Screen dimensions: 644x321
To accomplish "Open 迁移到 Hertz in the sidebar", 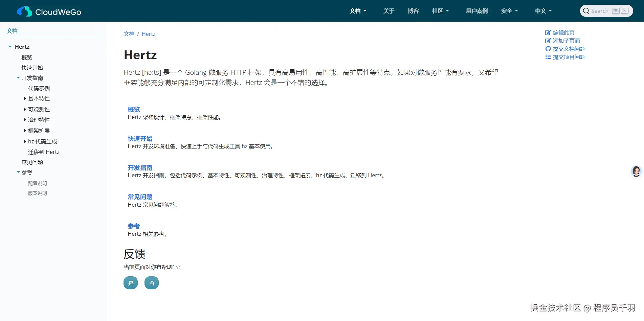I will [x=44, y=152].
